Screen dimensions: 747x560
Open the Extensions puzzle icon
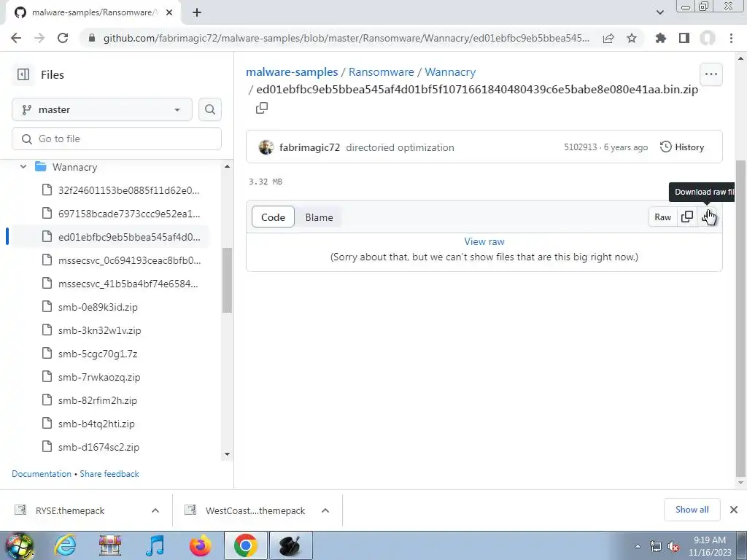661,38
